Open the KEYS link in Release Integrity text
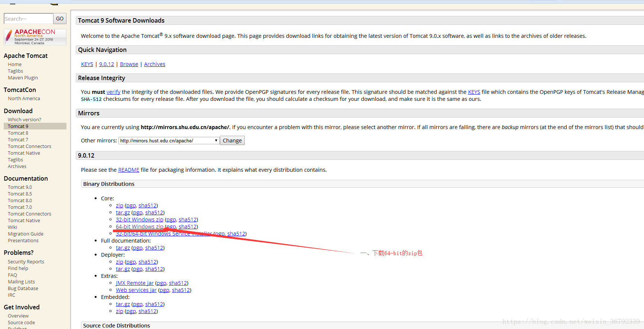The height and width of the screenshot is (329, 644). tap(474, 92)
